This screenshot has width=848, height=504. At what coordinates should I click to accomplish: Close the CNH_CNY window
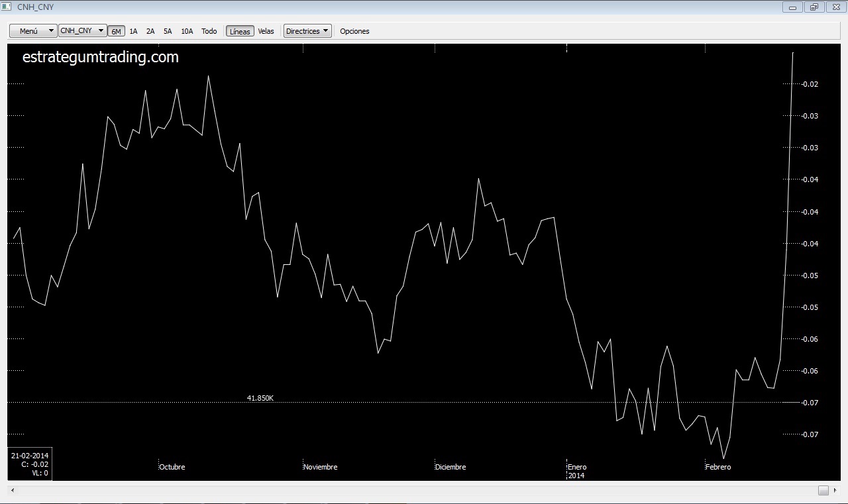(836, 7)
